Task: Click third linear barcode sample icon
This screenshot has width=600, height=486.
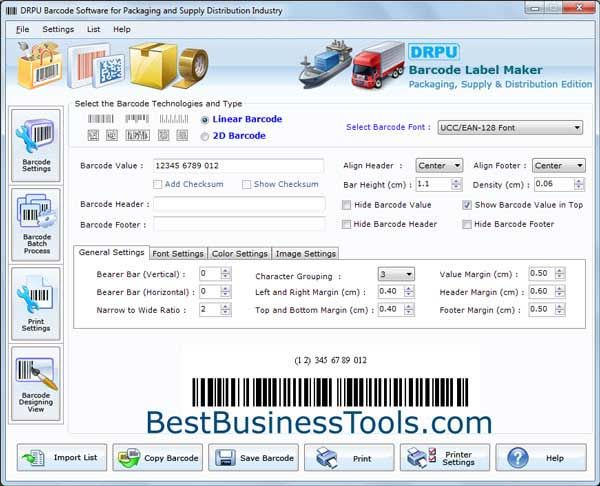Action: [174, 119]
